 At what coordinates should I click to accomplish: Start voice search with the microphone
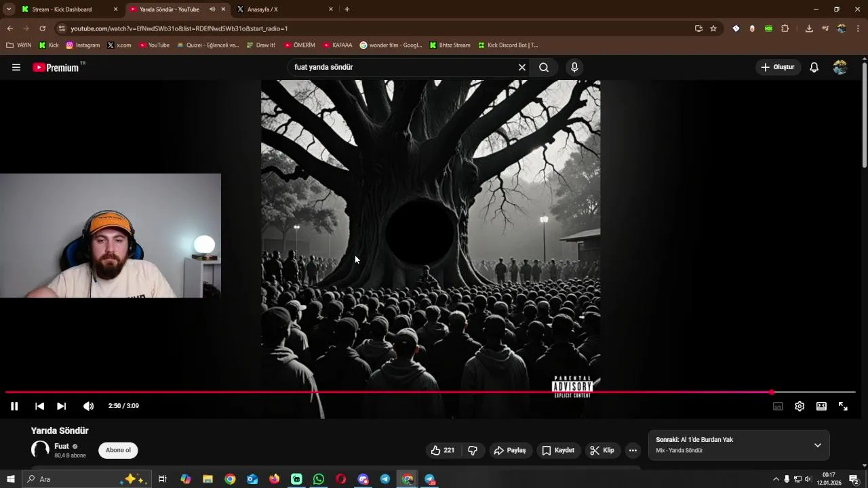click(574, 67)
